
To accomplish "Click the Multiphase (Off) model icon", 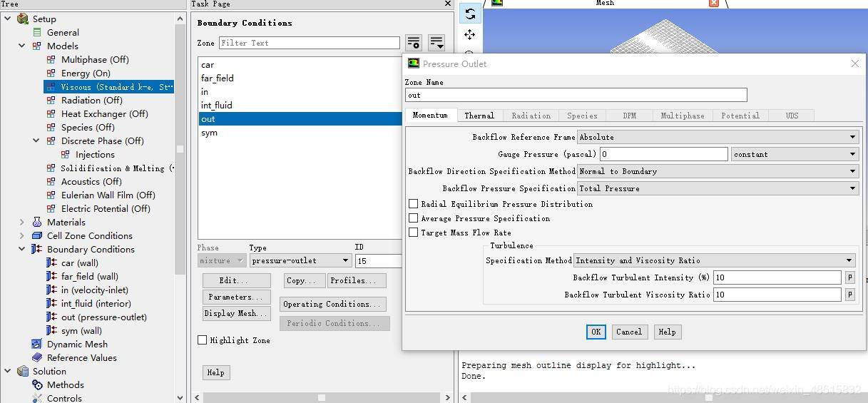I will coord(51,59).
